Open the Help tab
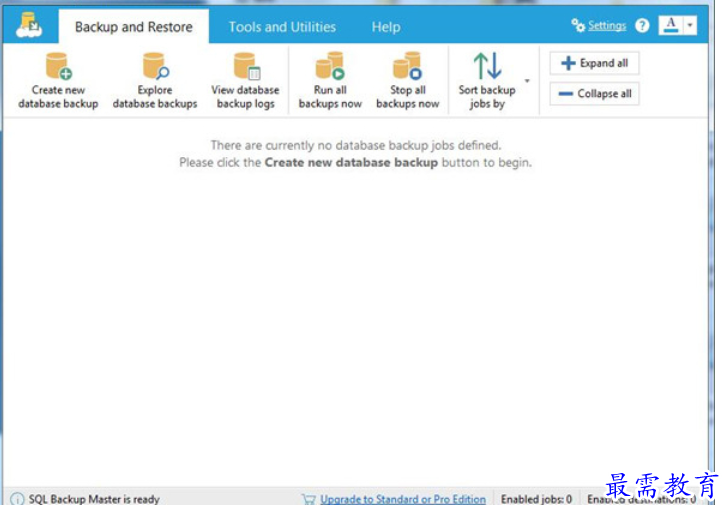 (x=386, y=27)
